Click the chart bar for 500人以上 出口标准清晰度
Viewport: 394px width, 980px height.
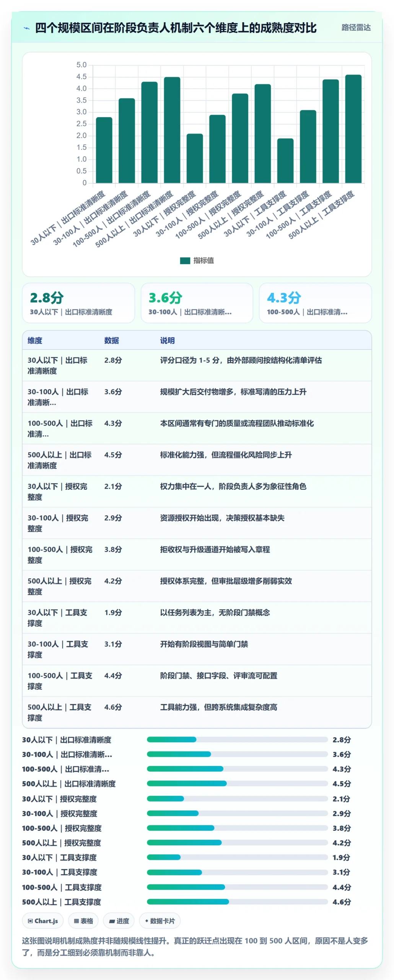172,130
